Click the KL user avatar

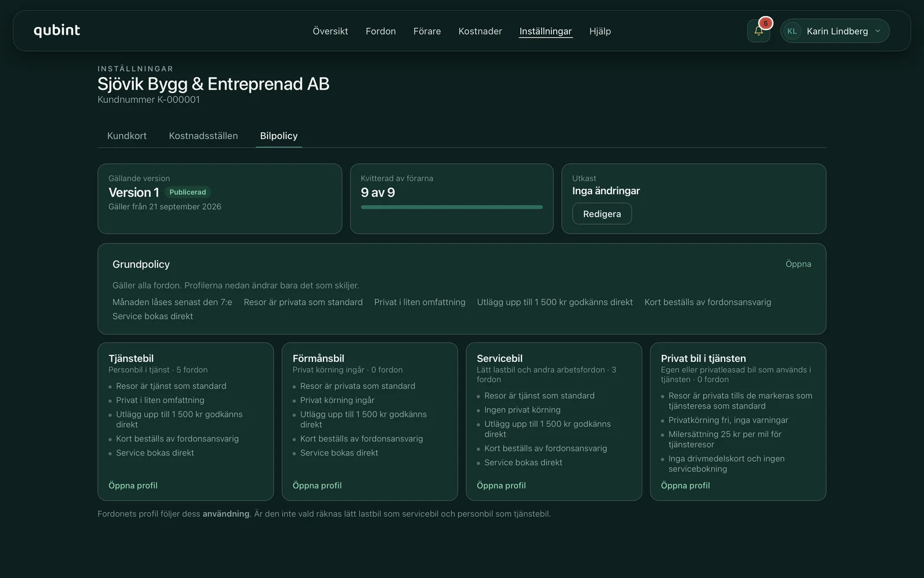[x=792, y=31]
